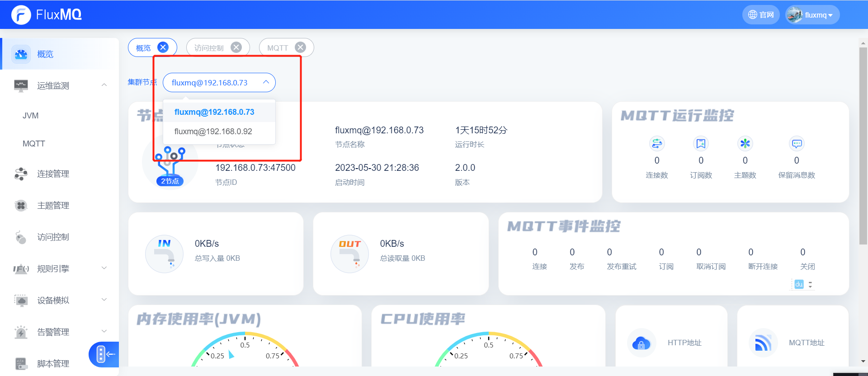
Task: Switch to the 访问控制 tab
Action: click(x=209, y=48)
